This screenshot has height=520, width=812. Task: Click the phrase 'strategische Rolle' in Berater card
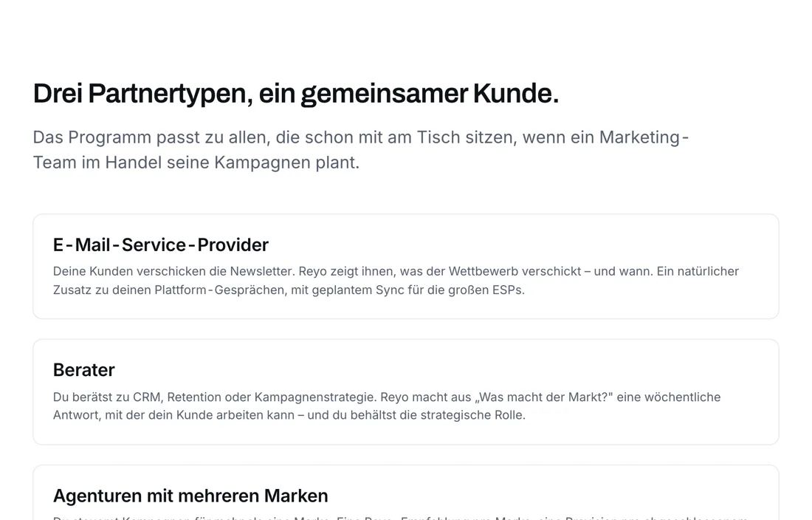(474, 415)
